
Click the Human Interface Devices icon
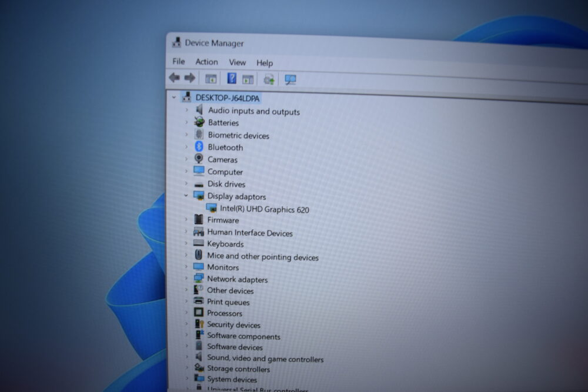(x=198, y=232)
